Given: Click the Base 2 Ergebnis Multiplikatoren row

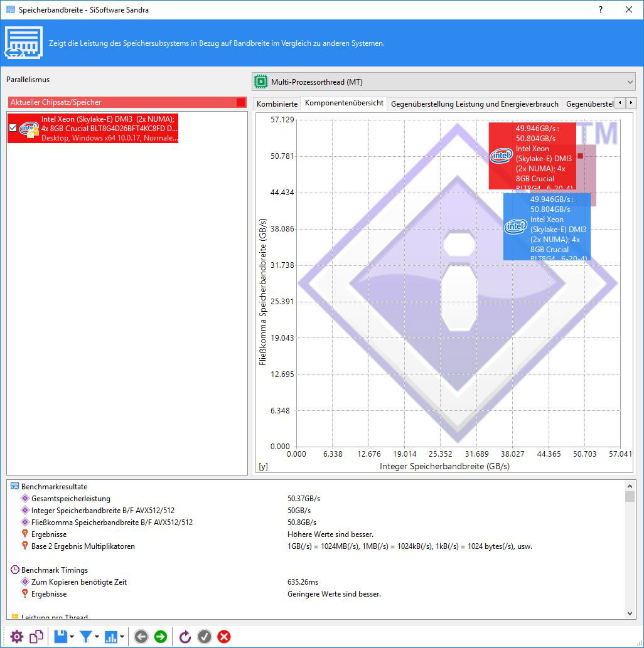Looking at the screenshot, I should pyautogui.click(x=316, y=546).
